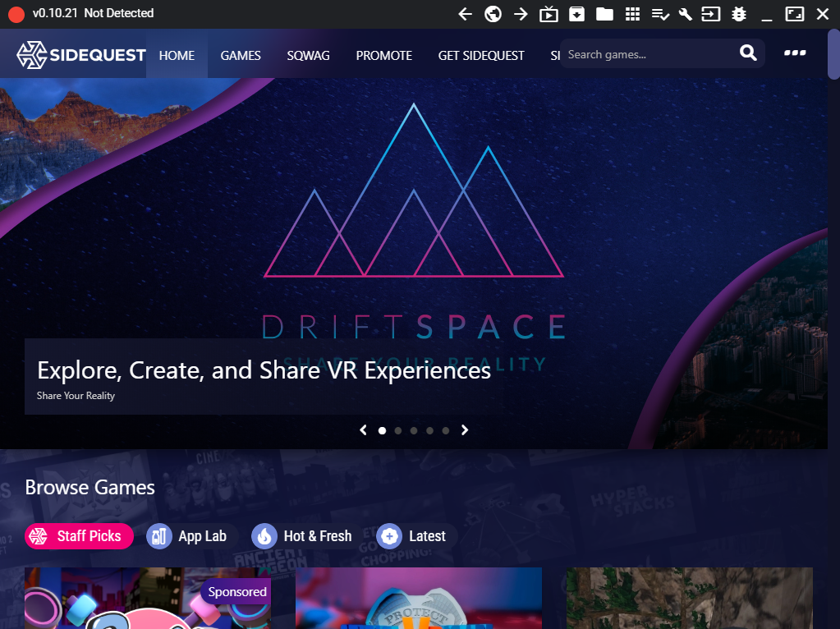Select the second carousel dot
The image size is (840, 629).
pyautogui.click(x=398, y=431)
